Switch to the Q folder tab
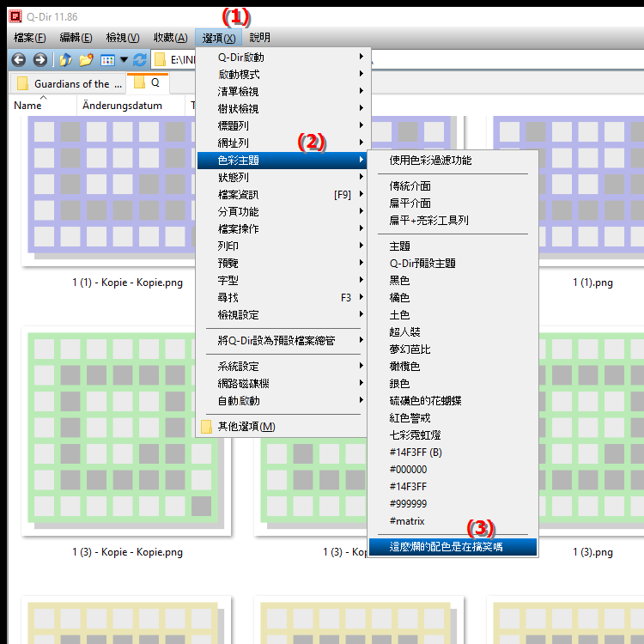This screenshot has height=644, width=644. tap(148, 83)
